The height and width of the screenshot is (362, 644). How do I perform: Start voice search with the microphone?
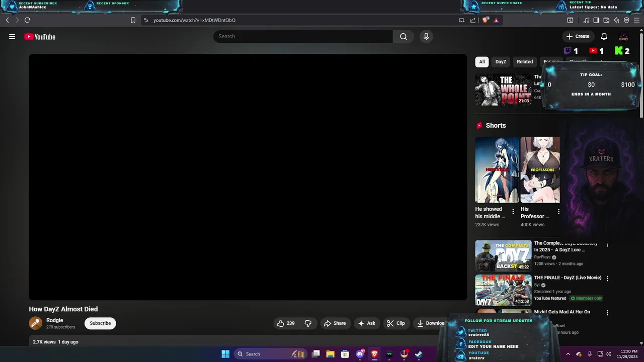point(426,36)
